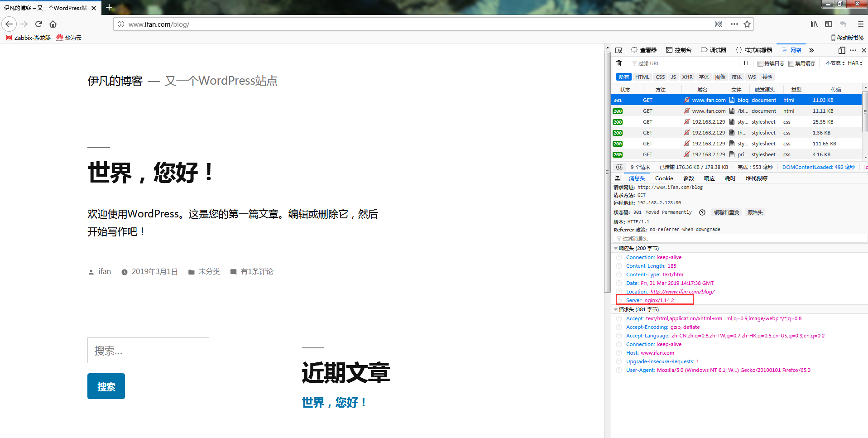Image resolution: width=868 pixels, height=438 pixels.
Task: Open help for Server response header
Action: coord(619,300)
